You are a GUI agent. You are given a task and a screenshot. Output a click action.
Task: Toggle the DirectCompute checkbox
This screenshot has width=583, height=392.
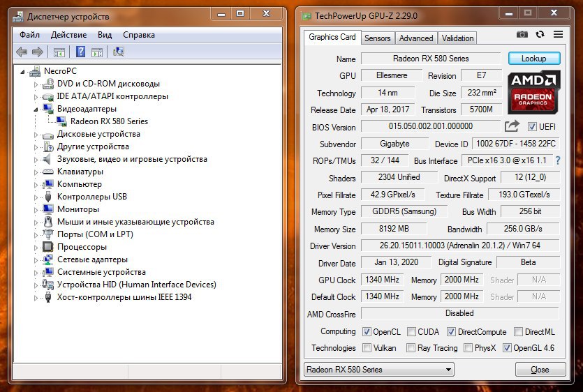pyautogui.click(x=451, y=332)
